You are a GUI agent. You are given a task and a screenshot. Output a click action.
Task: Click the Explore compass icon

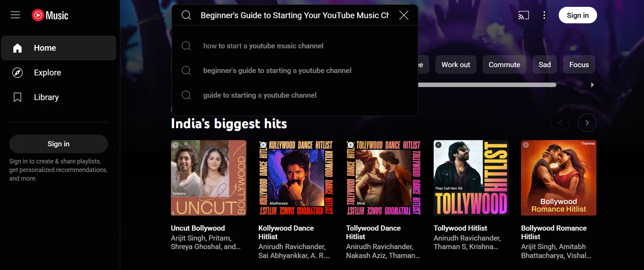(x=17, y=73)
